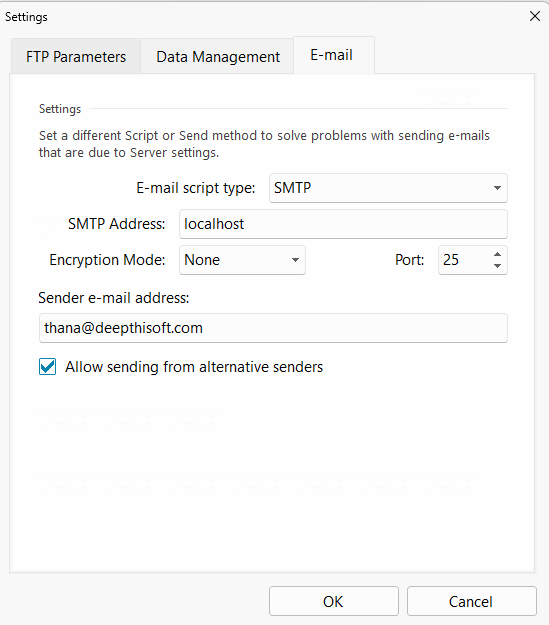This screenshot has width=549, height=625.
Task: Click the Allow sending from alternative senders label
Action: pos(194,367)
